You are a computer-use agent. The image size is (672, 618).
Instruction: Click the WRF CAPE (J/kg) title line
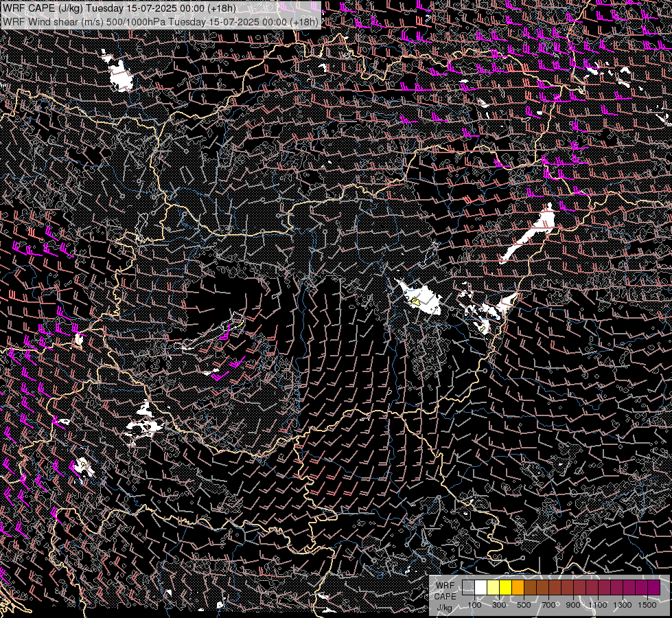click(x=119, y=8)
